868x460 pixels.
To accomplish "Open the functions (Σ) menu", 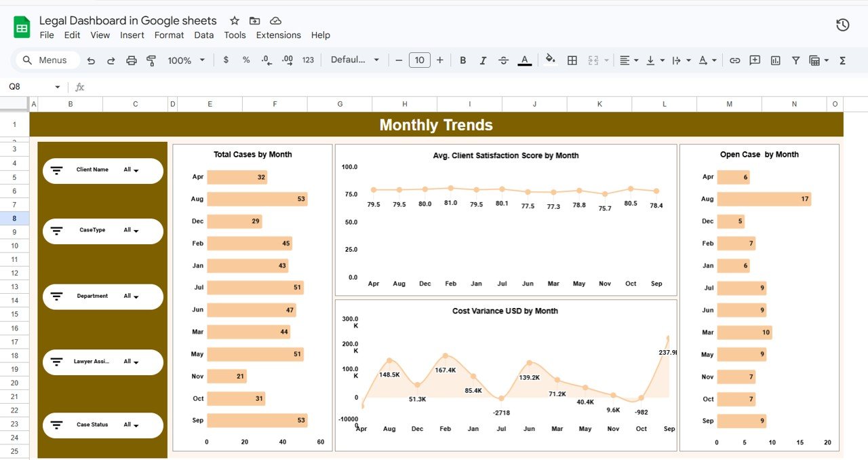I will [842, 60].
